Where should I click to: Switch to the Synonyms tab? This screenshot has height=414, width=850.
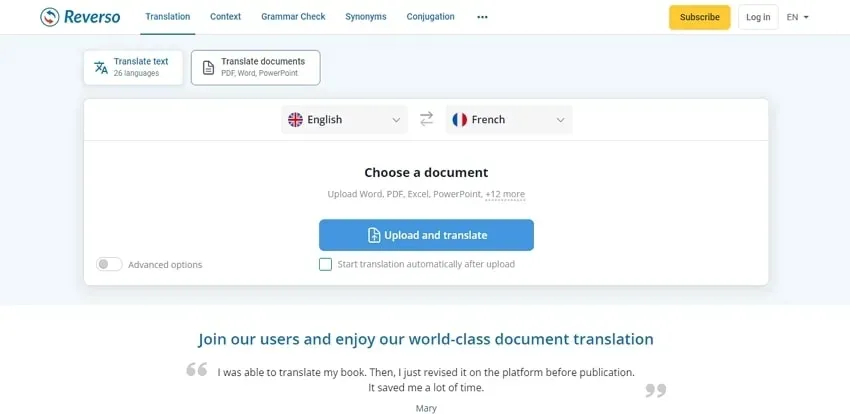click(x=366, y=17)
